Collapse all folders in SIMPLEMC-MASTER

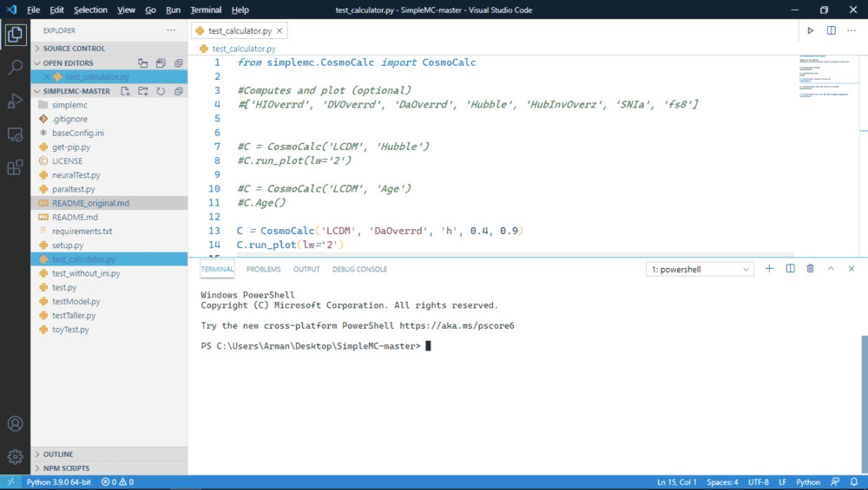point(178,91)
